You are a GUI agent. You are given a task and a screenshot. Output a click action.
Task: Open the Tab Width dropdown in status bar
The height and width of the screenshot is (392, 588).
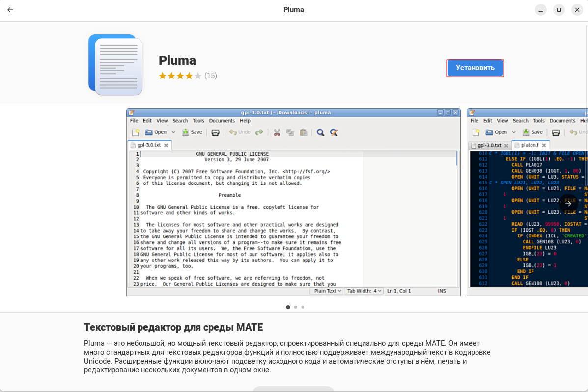(x=364, y=291)
